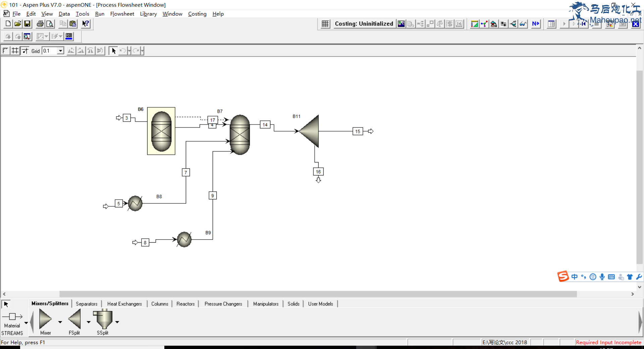
Task: Open Print Preview icon
Action: [x=50, y=24]
